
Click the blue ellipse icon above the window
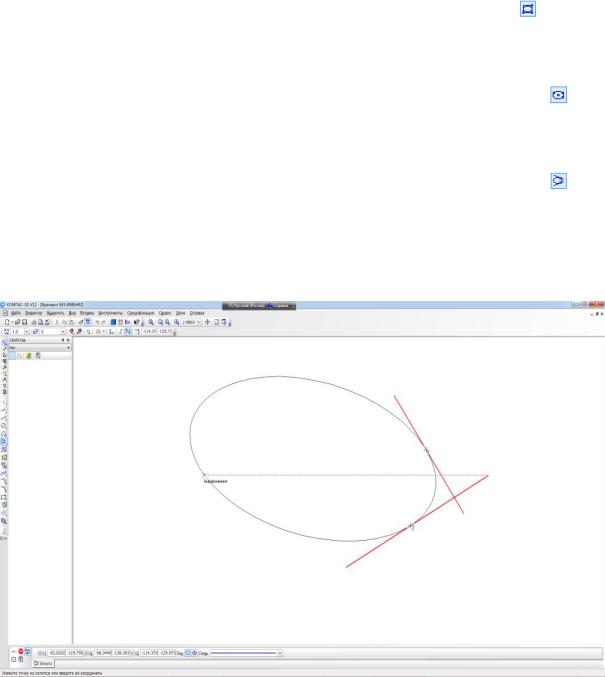(559, 93)
